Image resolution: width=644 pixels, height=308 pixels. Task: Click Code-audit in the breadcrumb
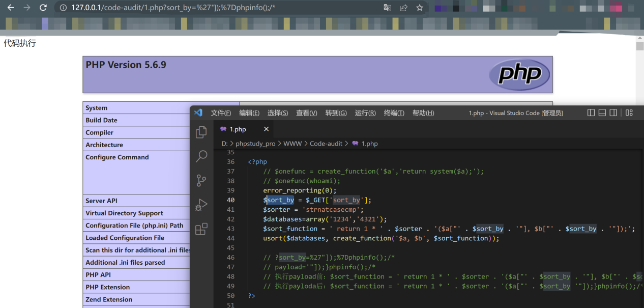[326, 144]
